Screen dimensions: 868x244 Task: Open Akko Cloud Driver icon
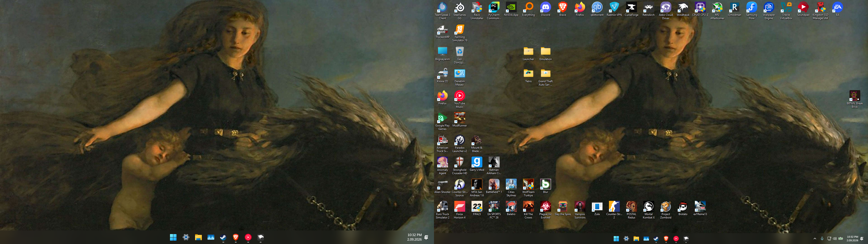point(666,11)
